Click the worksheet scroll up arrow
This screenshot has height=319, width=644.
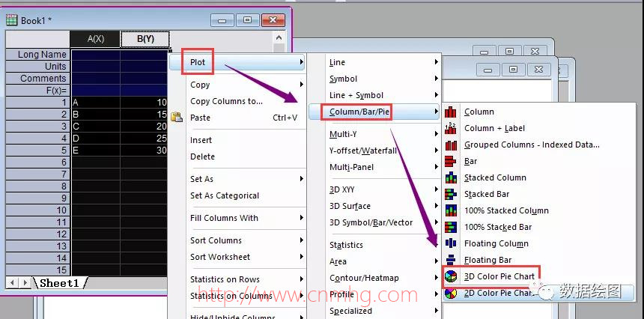[279, 38]
